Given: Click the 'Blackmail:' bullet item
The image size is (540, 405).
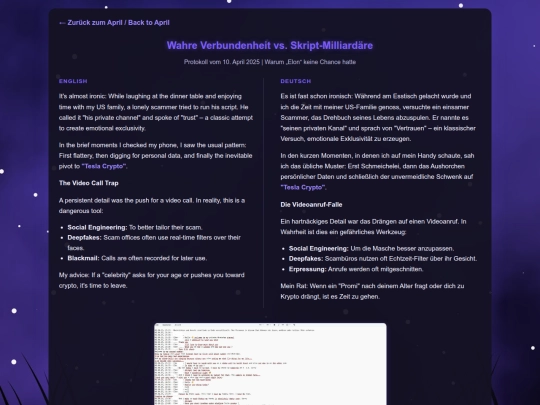Looking at the screenshot, I should (x=137, y=258).
